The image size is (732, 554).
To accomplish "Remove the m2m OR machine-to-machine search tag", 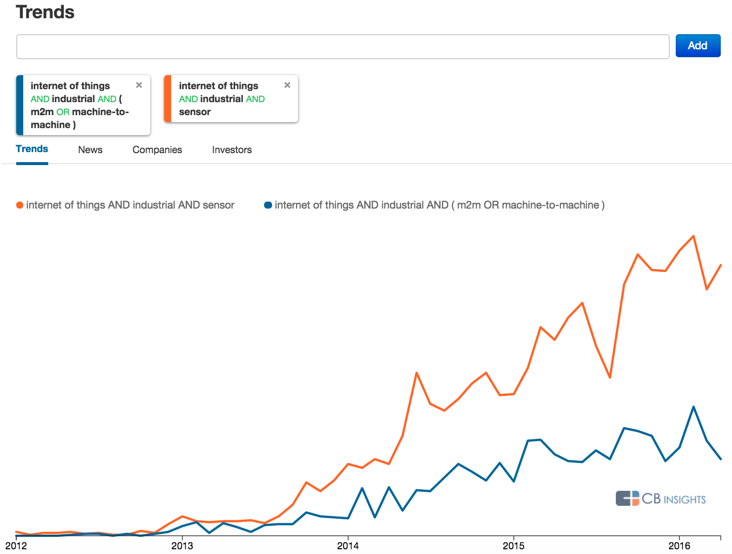I will [139, 86].
